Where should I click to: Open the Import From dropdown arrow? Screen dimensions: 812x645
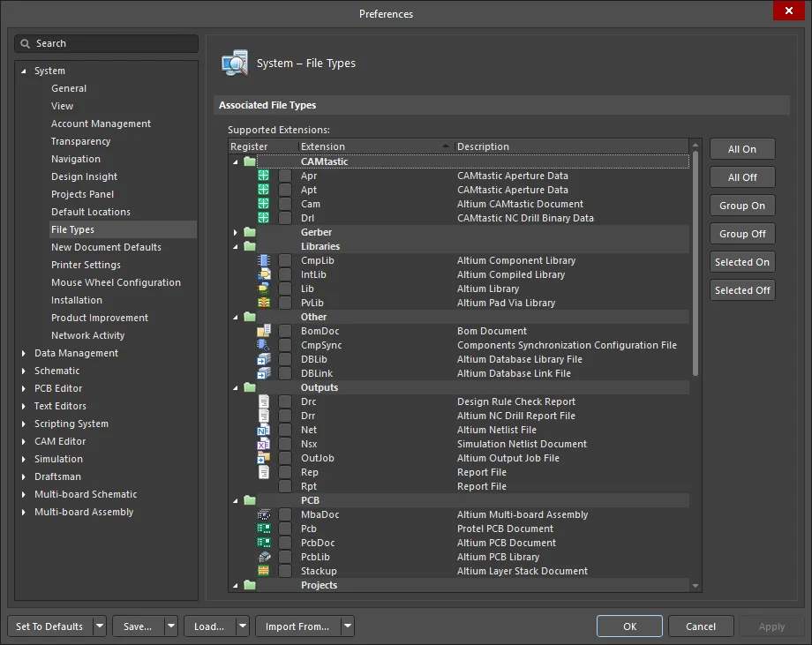(348, 626)
